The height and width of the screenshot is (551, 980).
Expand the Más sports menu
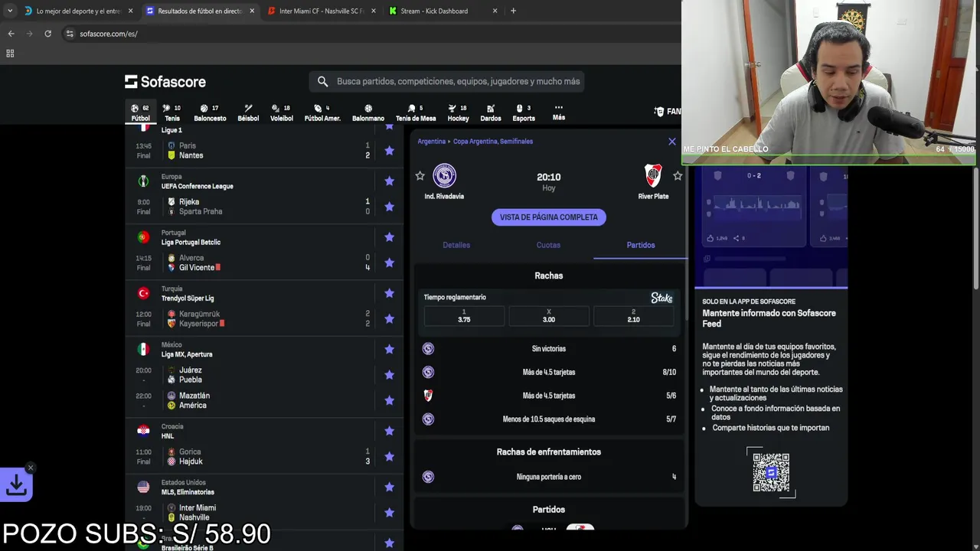click(559, 112)
